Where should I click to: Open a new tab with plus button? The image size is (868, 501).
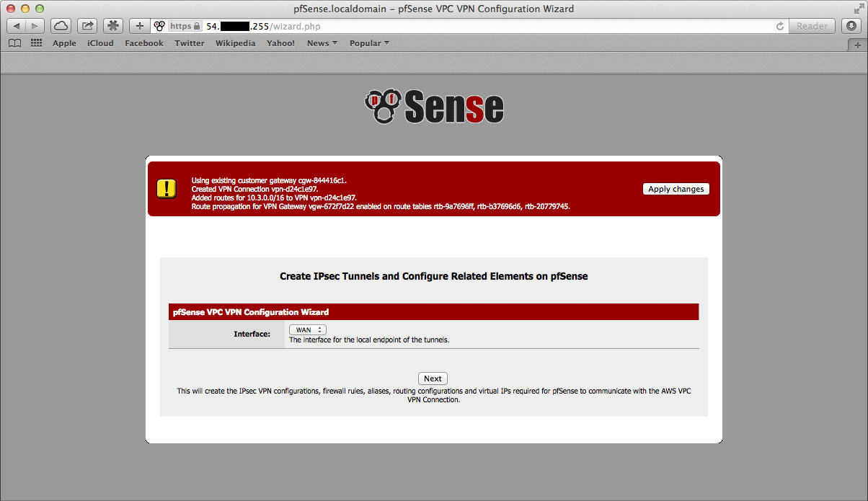coord(858,45)
